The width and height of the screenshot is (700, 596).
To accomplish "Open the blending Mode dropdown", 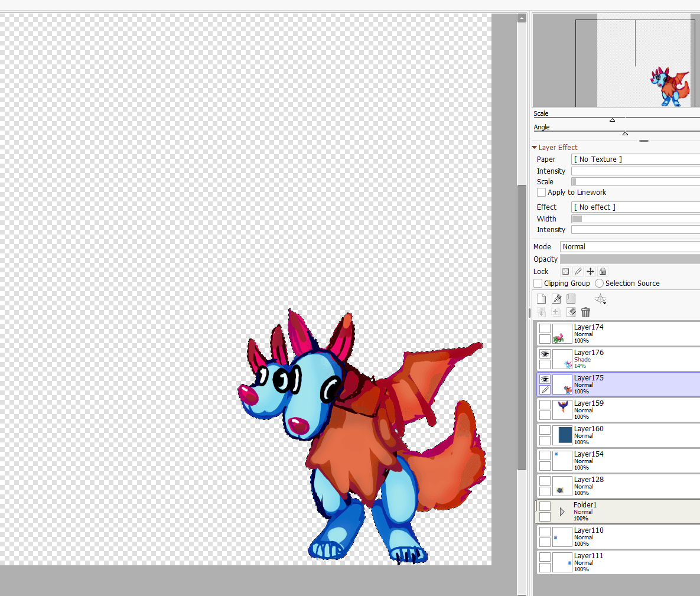I will (x=629, y=247).
